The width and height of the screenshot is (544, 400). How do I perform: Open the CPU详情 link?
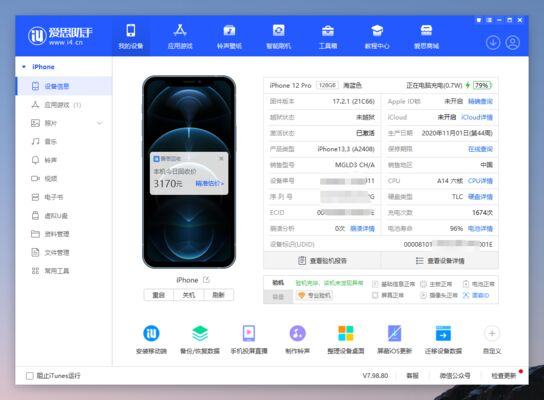[x=480, y=181]
